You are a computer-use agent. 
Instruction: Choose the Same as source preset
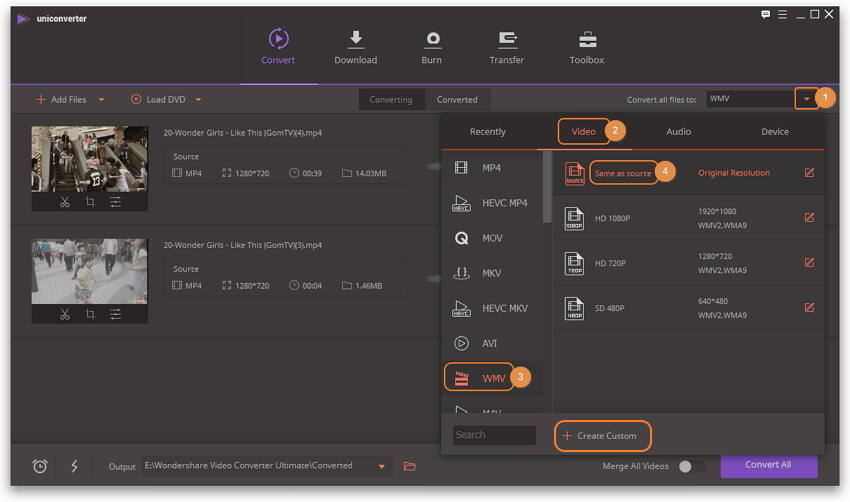click(x=688, y=173)
